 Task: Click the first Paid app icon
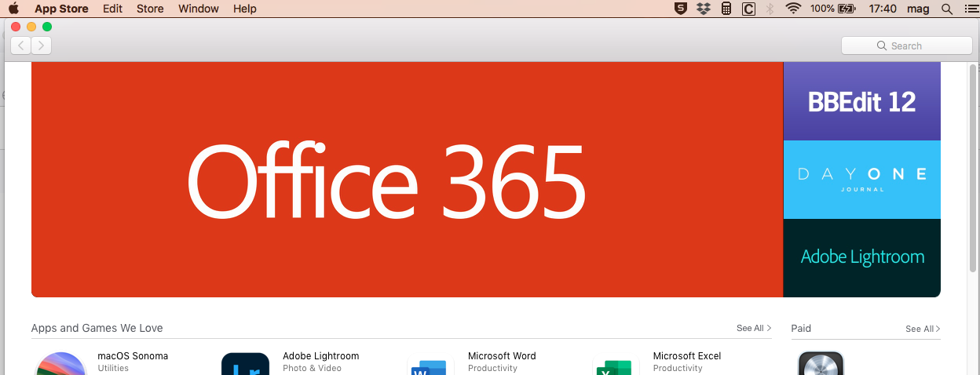[x=821, y=363]
